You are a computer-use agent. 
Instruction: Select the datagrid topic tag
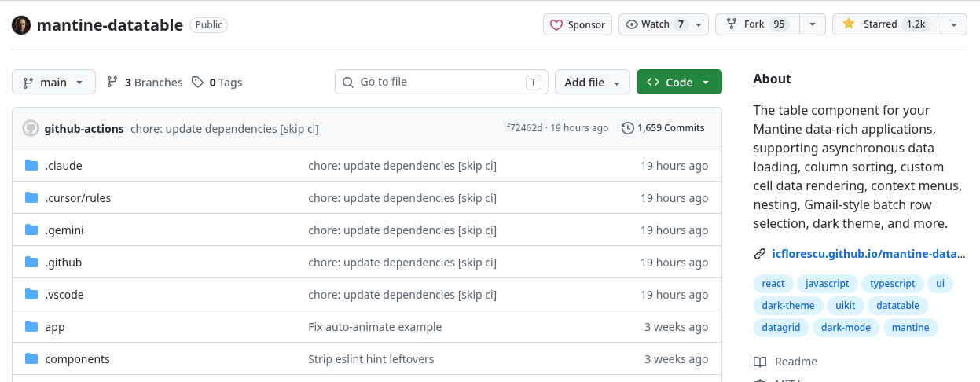(x=781, y=327)
